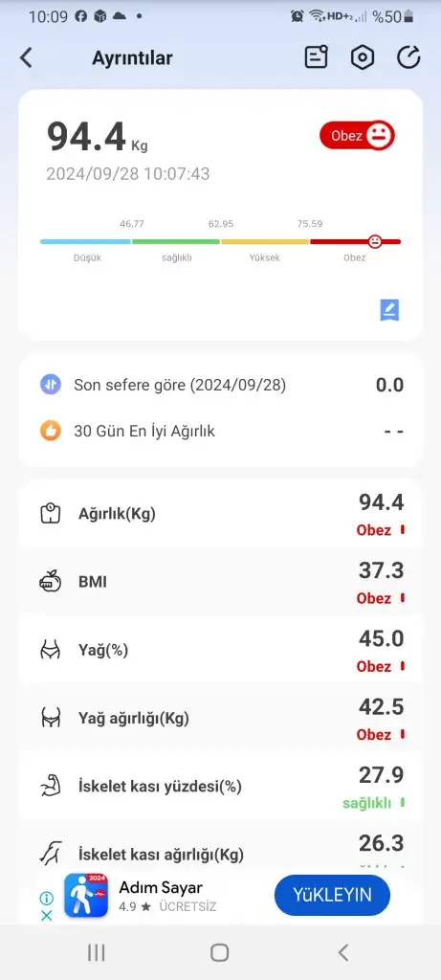The height and width of the screenshot is (980, 441).
Task: Tap the share arrow icon in header
Action: click(408, 57)
